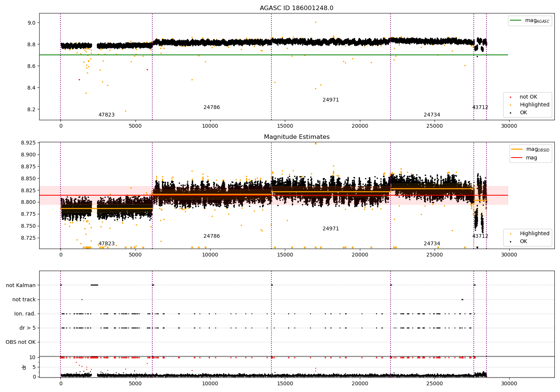This screenshot has width=560, height=392.
Task: Click the 8.8 y-axis tick label
Action: pyautogui.click(x=31, y=44)
